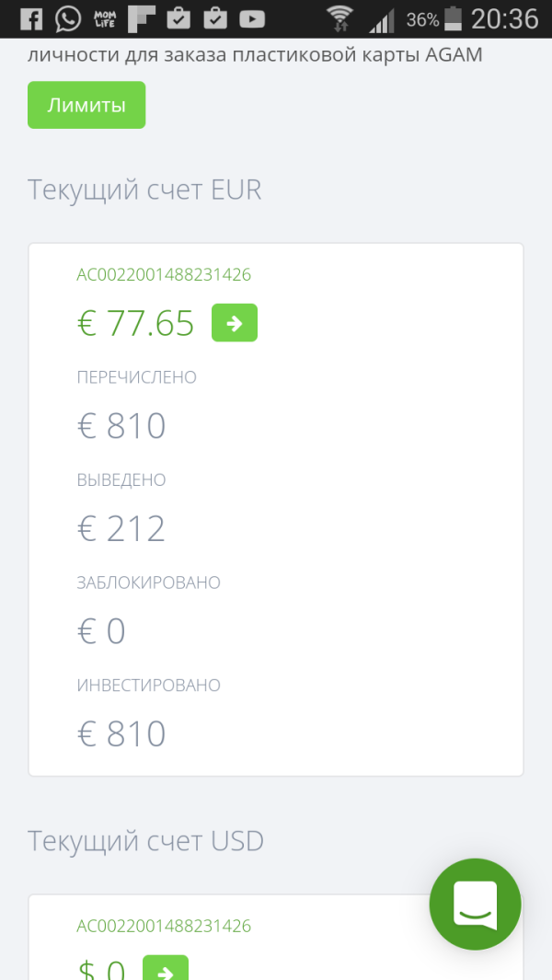
Task: Tap the Facebook notification icon
Action: (30, 18)
